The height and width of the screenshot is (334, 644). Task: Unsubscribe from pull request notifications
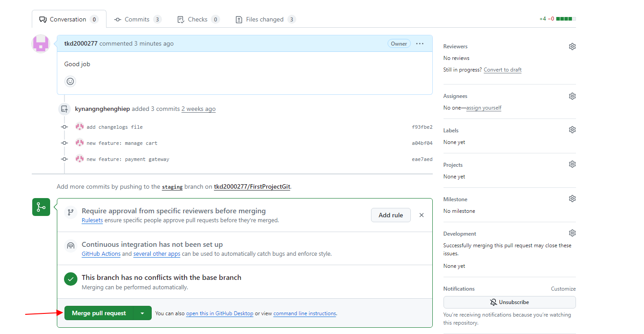[509, 302]
